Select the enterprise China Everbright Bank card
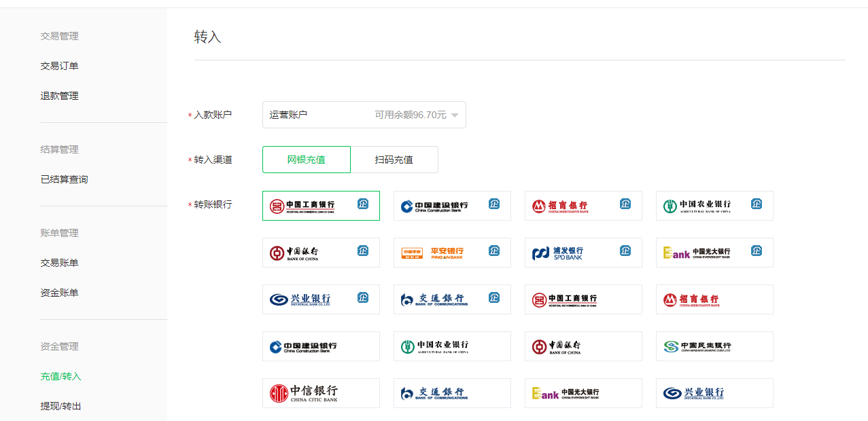Image resolution: width=868 pixels, height=421 pixels. 714,253
